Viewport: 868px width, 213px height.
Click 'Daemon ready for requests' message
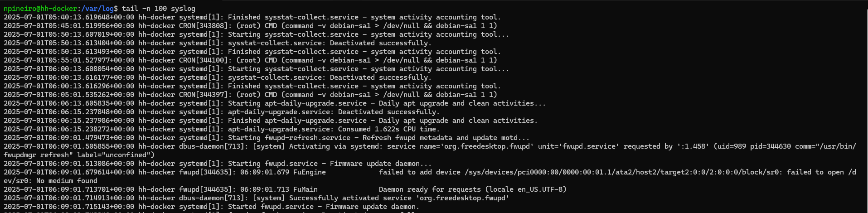coord(430,189)
